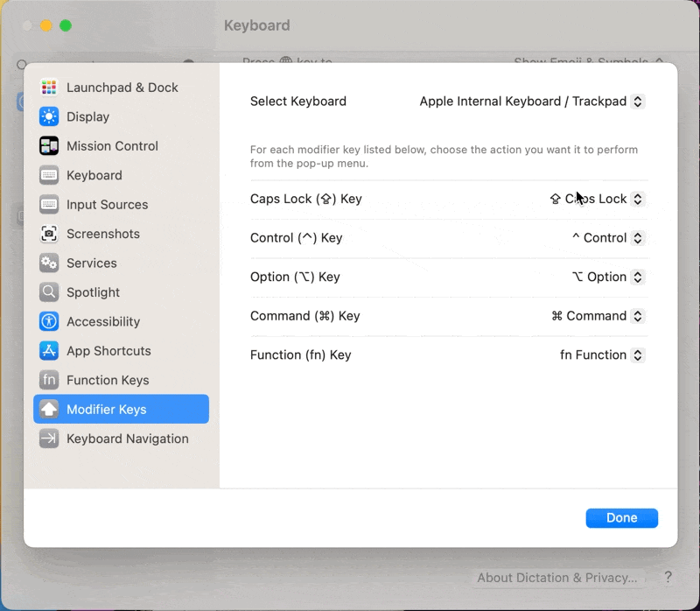Open Mission Control section

coord(113,146)
